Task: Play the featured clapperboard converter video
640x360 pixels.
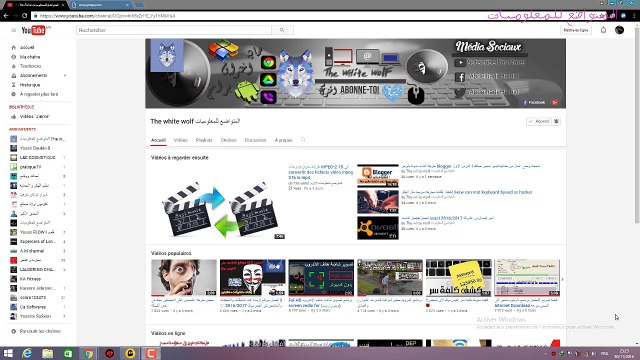Action: 219,202
